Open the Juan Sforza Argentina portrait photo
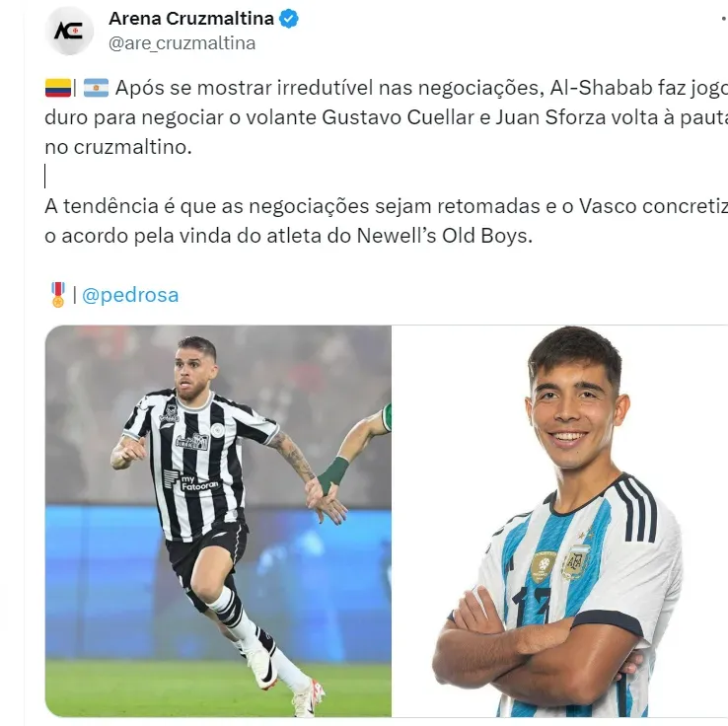This screenshot has width=728, height=726. (x=559, y=521)
